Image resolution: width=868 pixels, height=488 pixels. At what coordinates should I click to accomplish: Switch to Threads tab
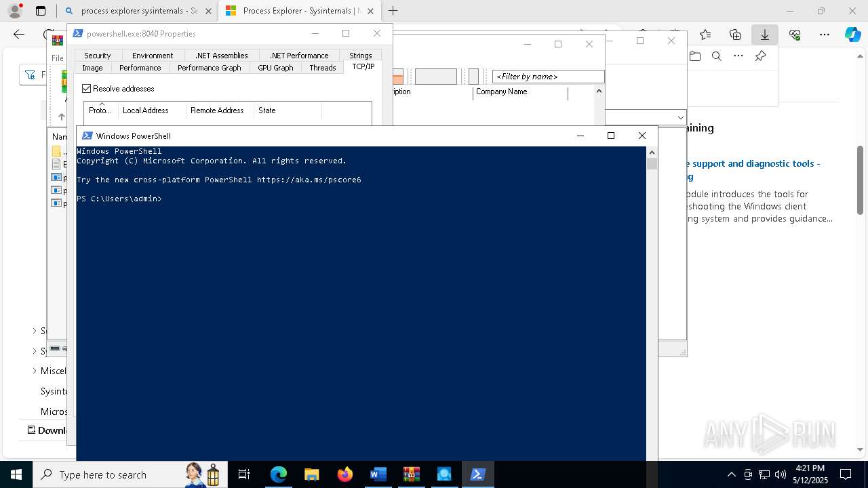tap(323, 68)
